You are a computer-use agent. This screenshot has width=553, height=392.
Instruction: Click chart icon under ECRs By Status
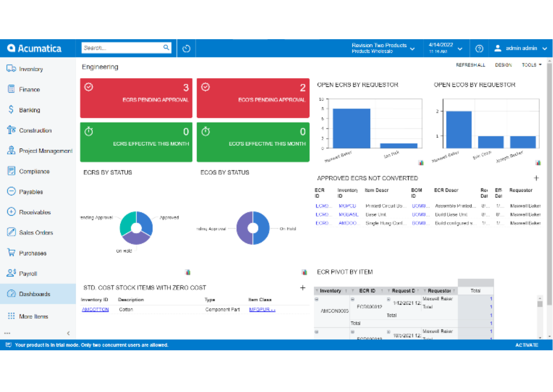pos(188,272)
